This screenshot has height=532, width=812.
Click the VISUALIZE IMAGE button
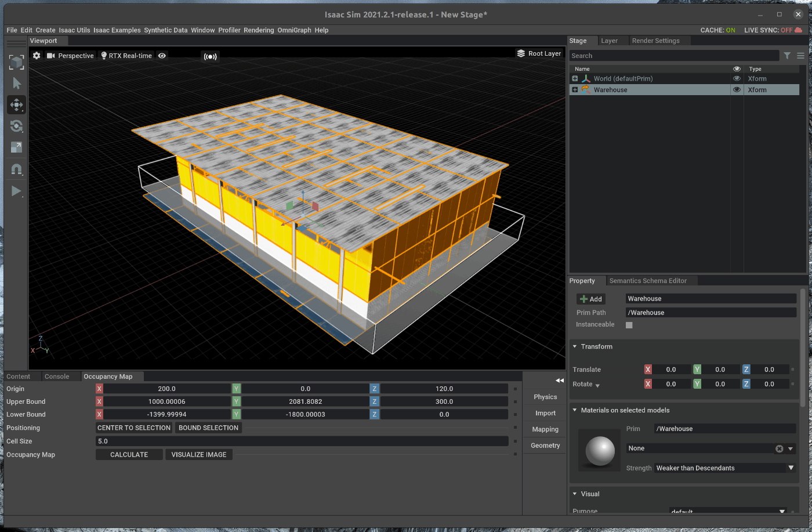click(199, 455)
